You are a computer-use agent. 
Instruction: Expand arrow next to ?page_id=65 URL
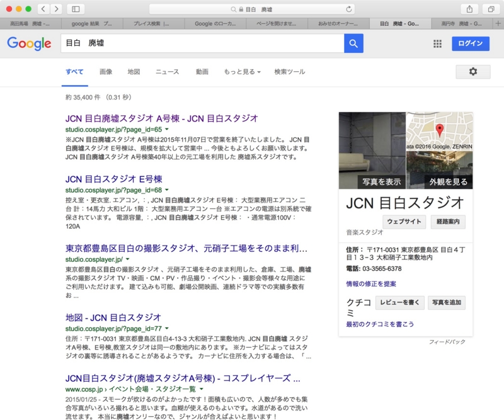click(x=167, y=129)
